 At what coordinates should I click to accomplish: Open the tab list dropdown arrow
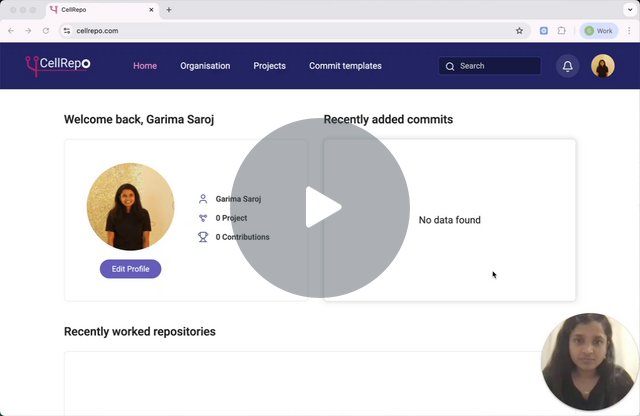pos(630,10)
